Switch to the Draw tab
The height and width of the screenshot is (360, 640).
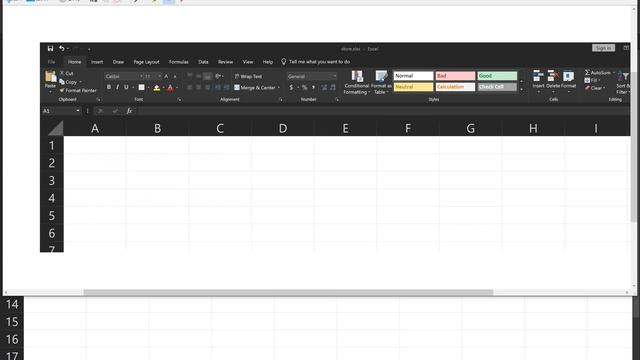pos(118,62)
